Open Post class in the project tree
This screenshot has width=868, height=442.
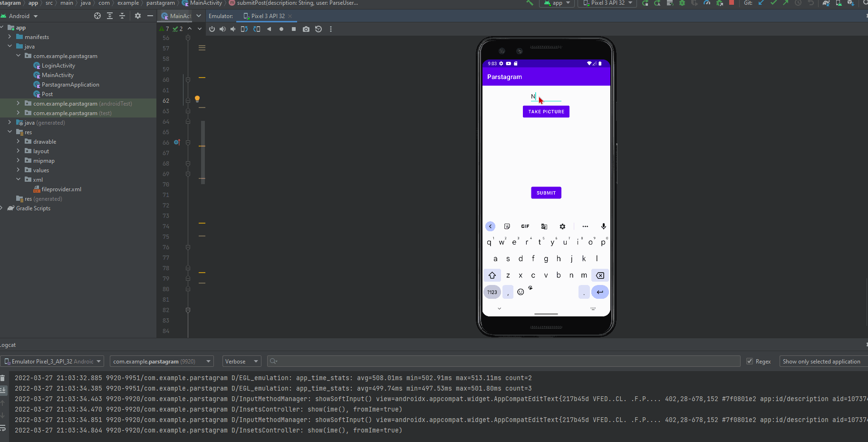pos(47,94)
